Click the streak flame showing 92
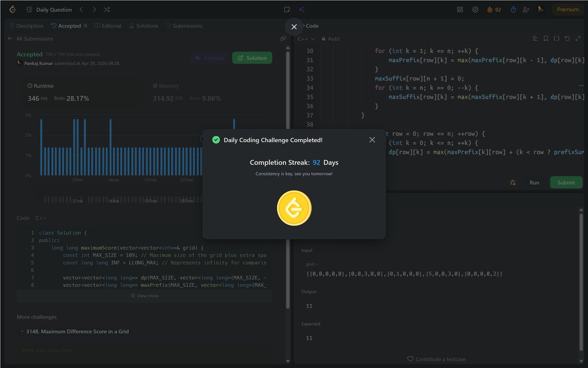Viewport: 588px width, 368px height. [x=494, y=9]
